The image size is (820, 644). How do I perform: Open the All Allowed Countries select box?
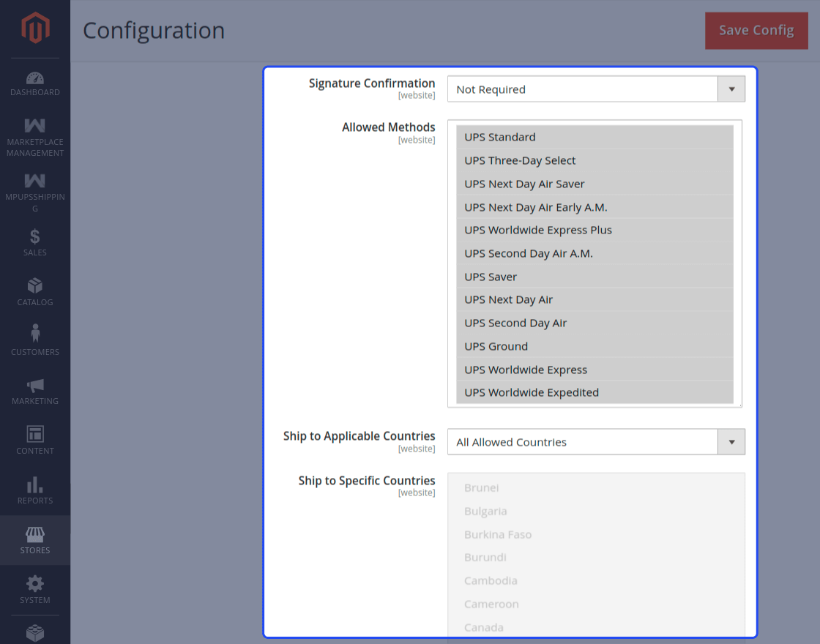point(596,442)
